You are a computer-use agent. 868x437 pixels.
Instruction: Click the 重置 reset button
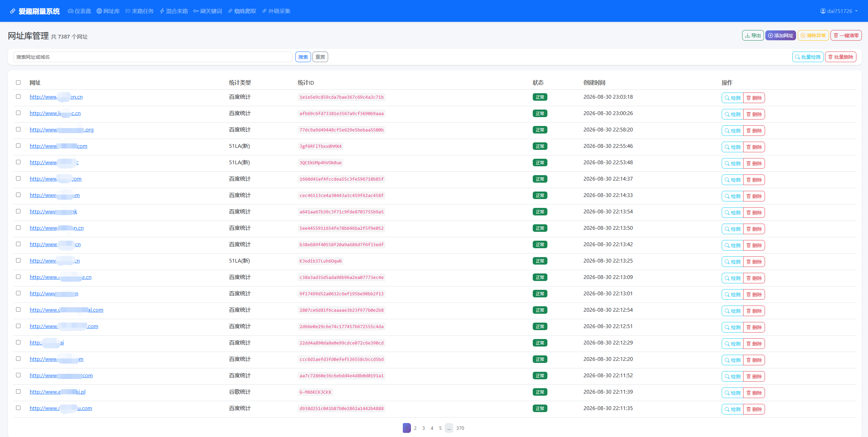coord(320,57)
